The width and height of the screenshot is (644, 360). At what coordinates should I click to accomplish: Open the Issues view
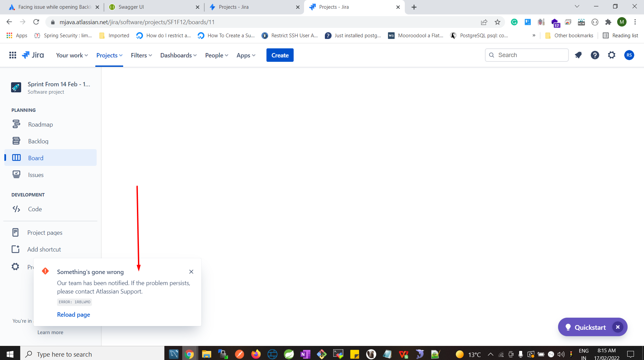(36, 175)
